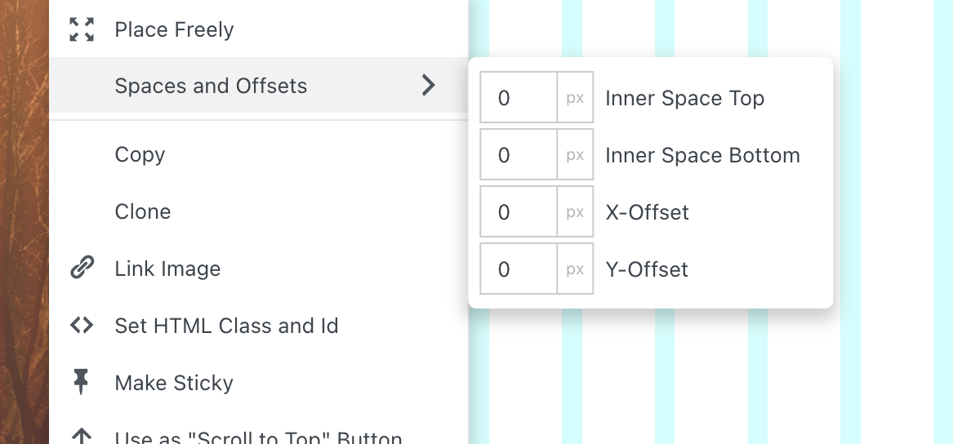The height and width of the screenshot is (444, 980).
Task: Select Use as "Scroll to Top" Button
Action: (258, 437)
